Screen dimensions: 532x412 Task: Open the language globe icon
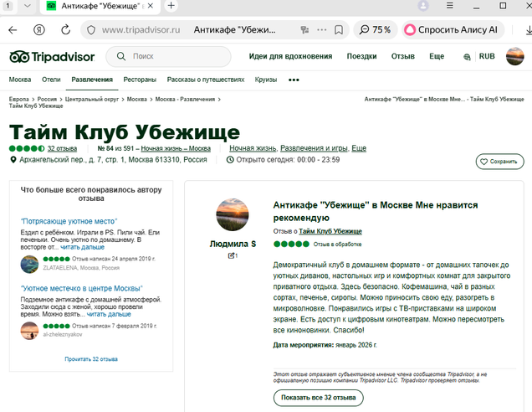click(x=467, y=57)
